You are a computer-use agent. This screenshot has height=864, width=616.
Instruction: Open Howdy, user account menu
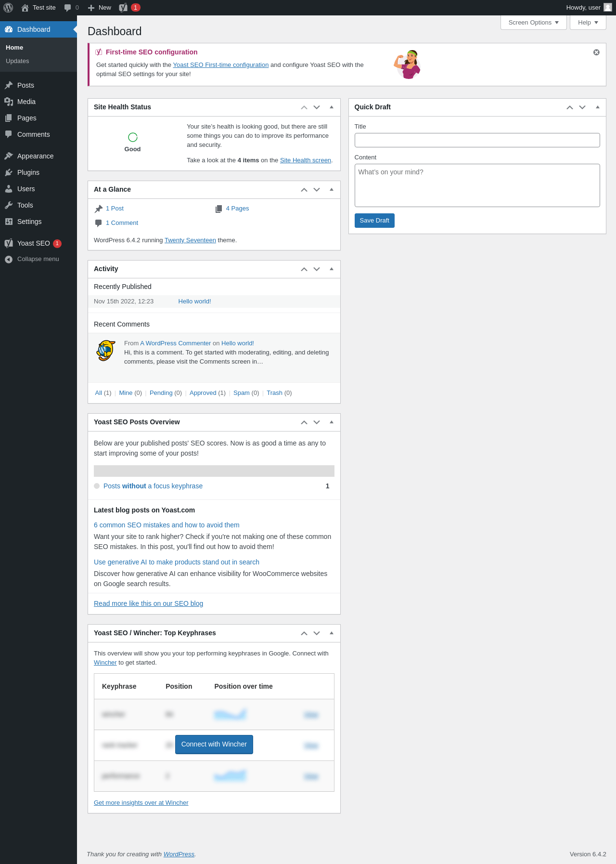click(589, 8)
